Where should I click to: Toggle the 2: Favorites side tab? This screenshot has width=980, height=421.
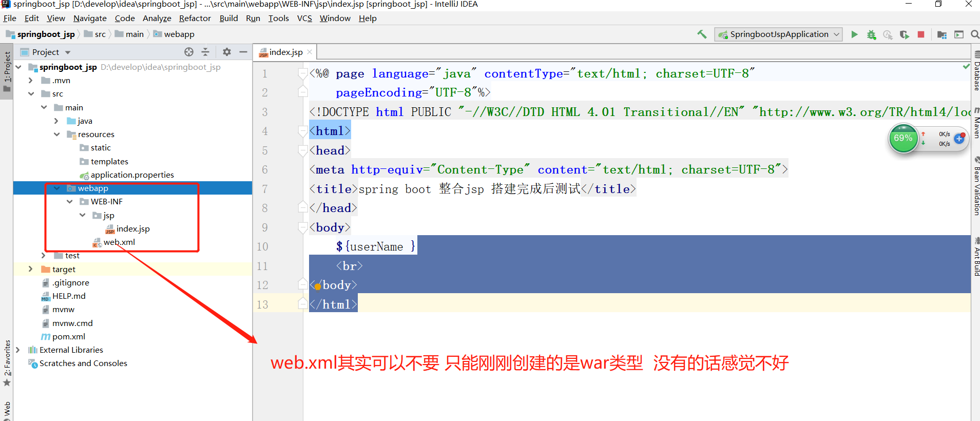point(7,363)
